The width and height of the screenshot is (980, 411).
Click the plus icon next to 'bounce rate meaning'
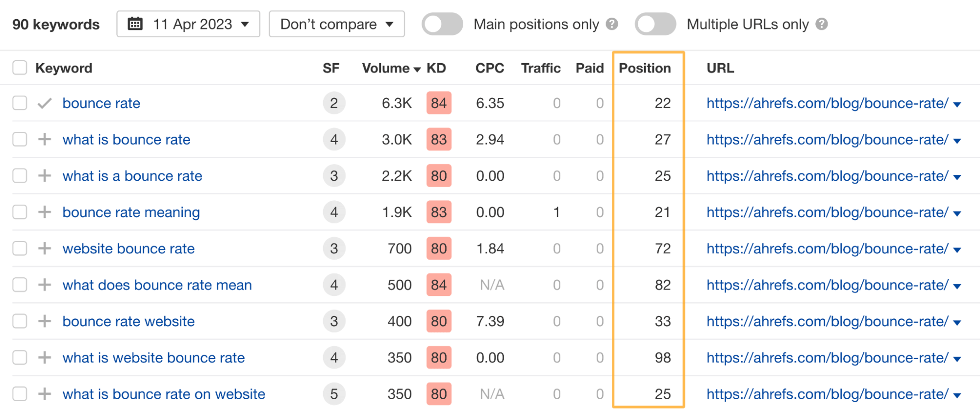click(x=44, y=212)
